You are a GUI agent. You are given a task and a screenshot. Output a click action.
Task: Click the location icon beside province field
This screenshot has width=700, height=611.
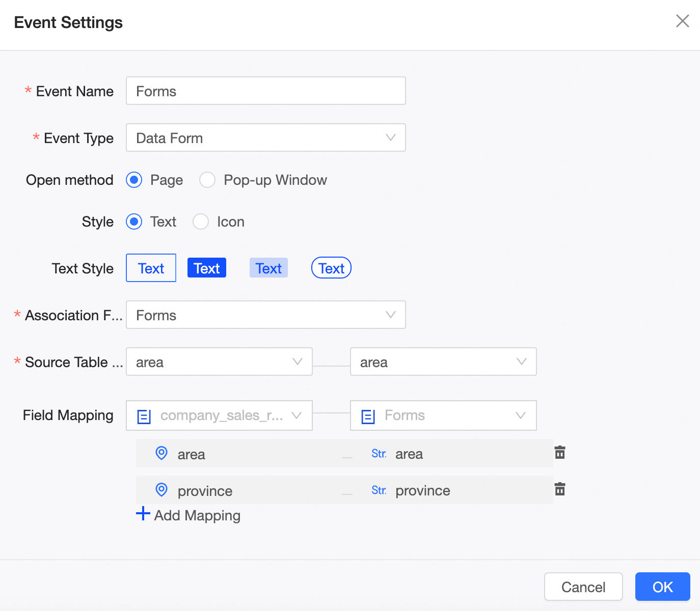[161, 490]
